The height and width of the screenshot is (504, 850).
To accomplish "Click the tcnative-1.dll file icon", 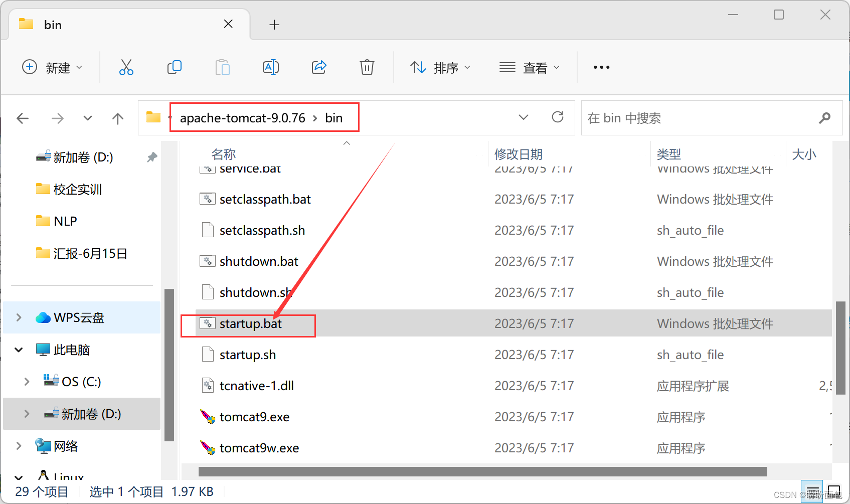I will (x=208, y=386).
